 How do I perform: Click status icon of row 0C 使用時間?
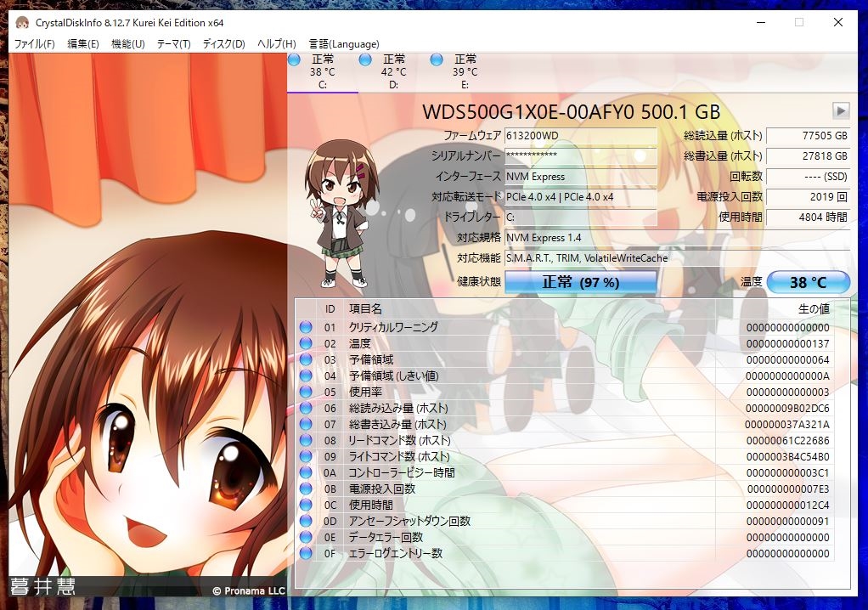(x=306, y=505)
